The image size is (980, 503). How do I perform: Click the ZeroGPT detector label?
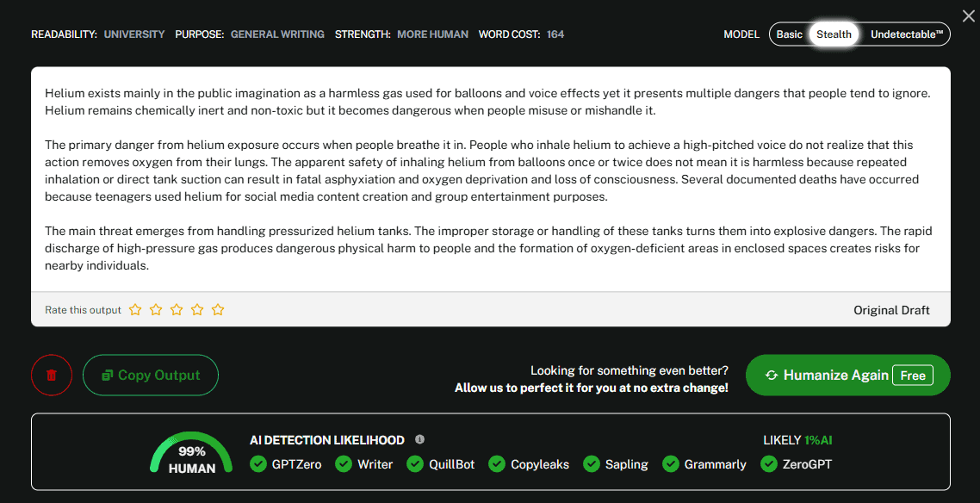[x=807, y=464]
